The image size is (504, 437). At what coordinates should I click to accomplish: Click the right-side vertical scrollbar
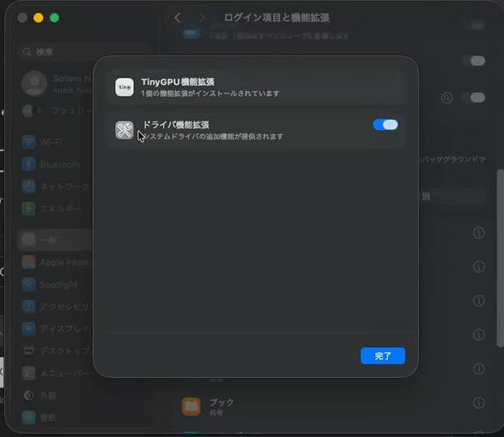click(500, 258)
